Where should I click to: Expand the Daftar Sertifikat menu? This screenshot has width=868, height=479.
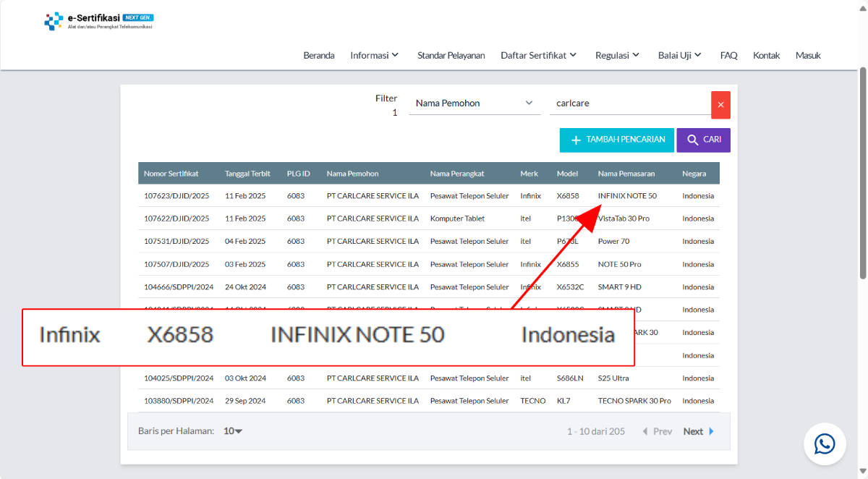click(539, 55)
